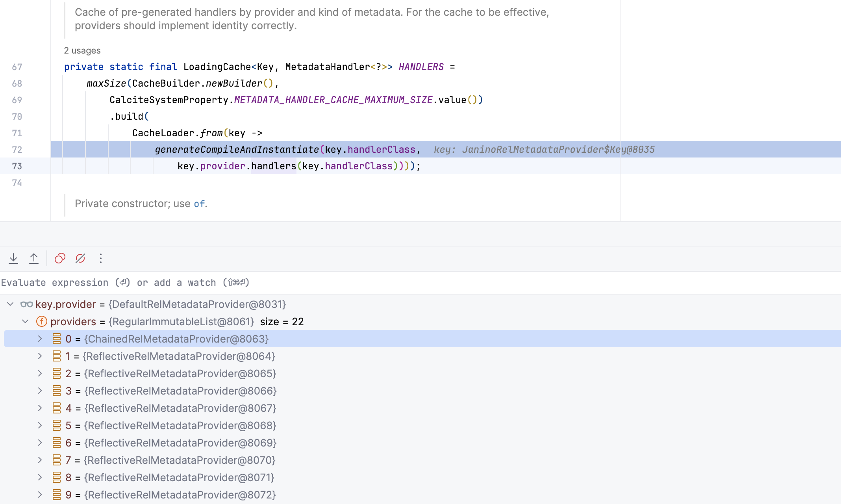Follow the 'of' link in the doc comment
This screenshot has height=504, width=841.
[199, 204]
